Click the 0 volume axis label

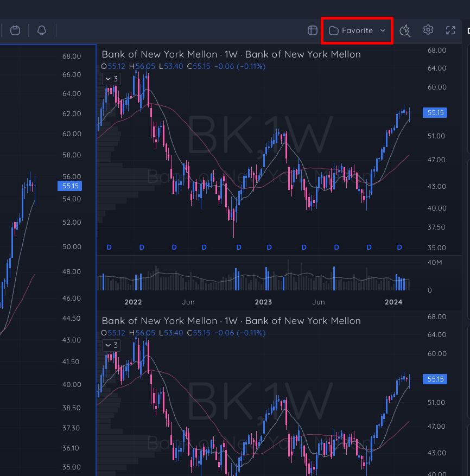(430, 290)
